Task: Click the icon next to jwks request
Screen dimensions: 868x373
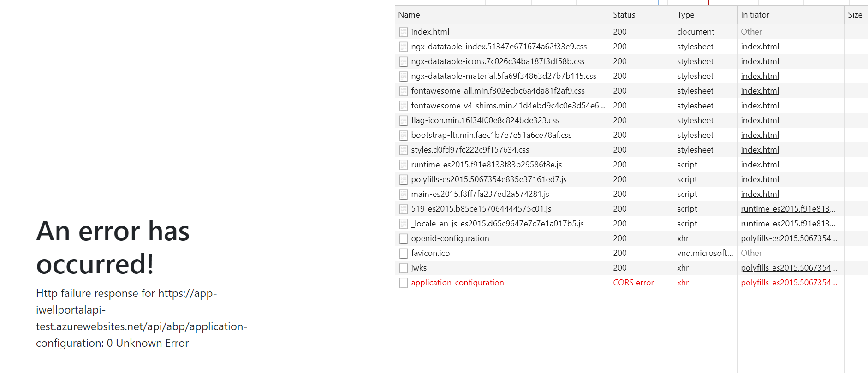Action: 404,268
